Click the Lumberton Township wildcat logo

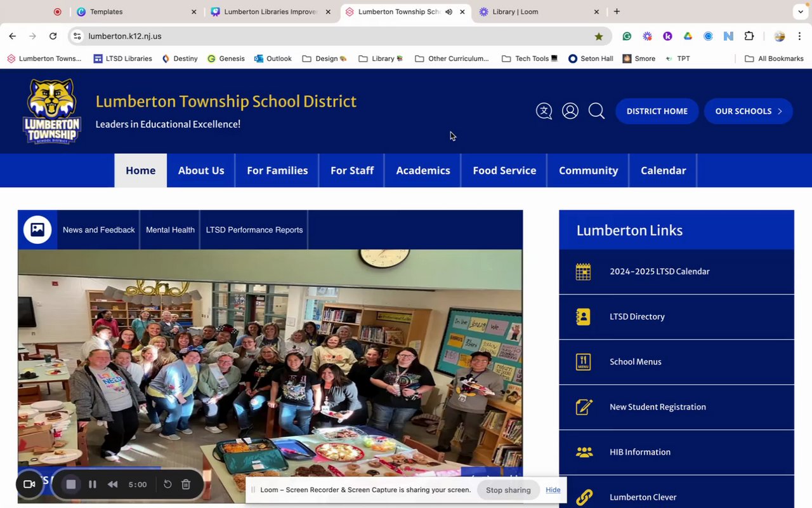(52, 111)
